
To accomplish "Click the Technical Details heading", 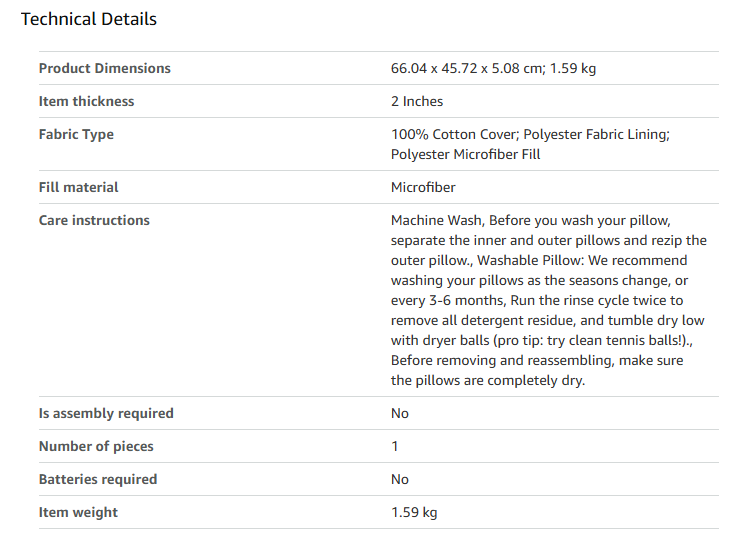I will point(89,19).
